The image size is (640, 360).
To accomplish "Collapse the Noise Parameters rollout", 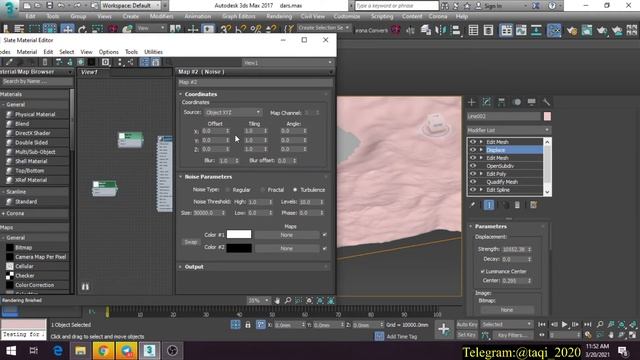I will (181, 177).
